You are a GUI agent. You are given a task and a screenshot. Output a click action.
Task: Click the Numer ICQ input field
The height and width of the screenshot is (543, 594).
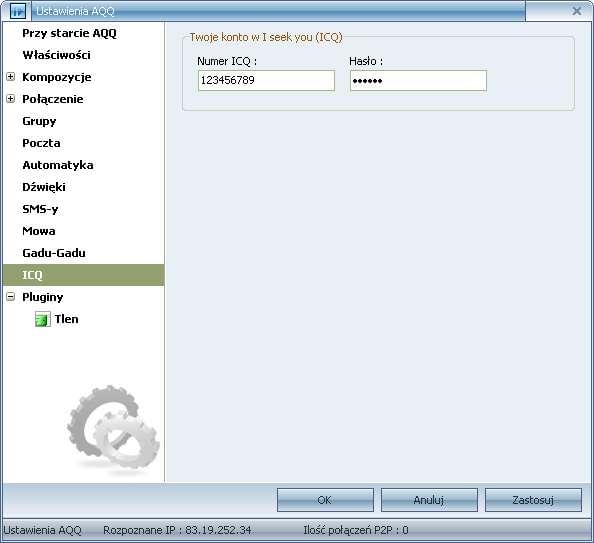(x=266, y=80)
